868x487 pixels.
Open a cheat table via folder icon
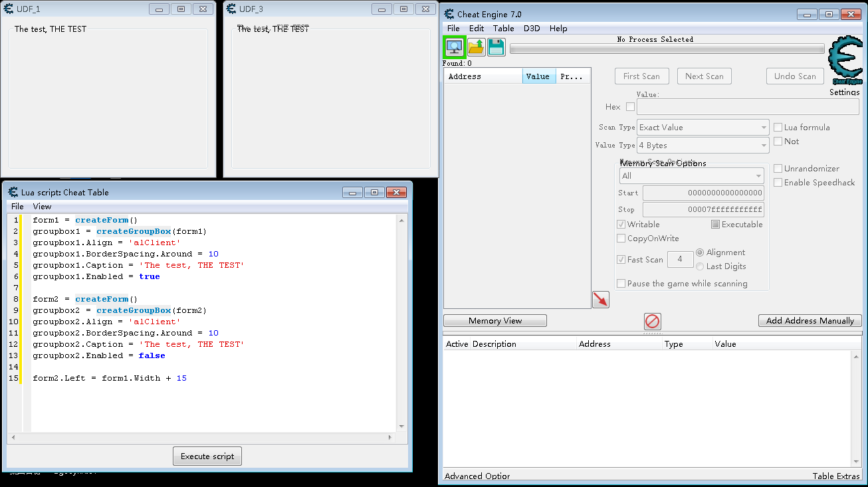point(476,47)
